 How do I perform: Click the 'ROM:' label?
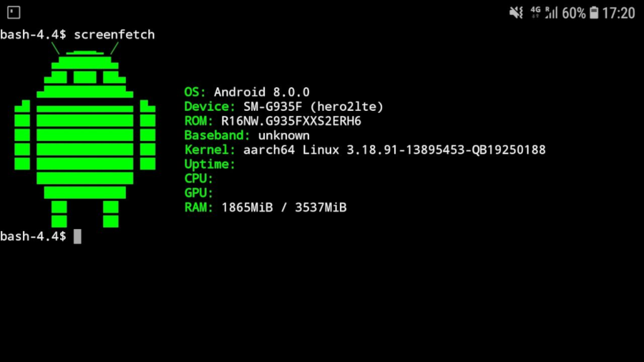[x=198, y=121]
